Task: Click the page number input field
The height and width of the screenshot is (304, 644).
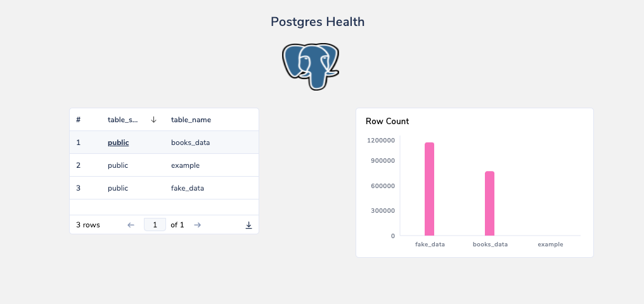Action: (155, 225)
